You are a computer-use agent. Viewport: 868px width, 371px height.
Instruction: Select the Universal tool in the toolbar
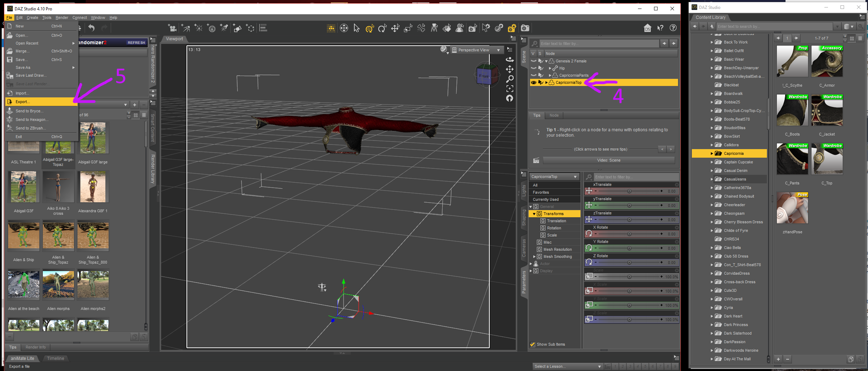coord(369,28)
